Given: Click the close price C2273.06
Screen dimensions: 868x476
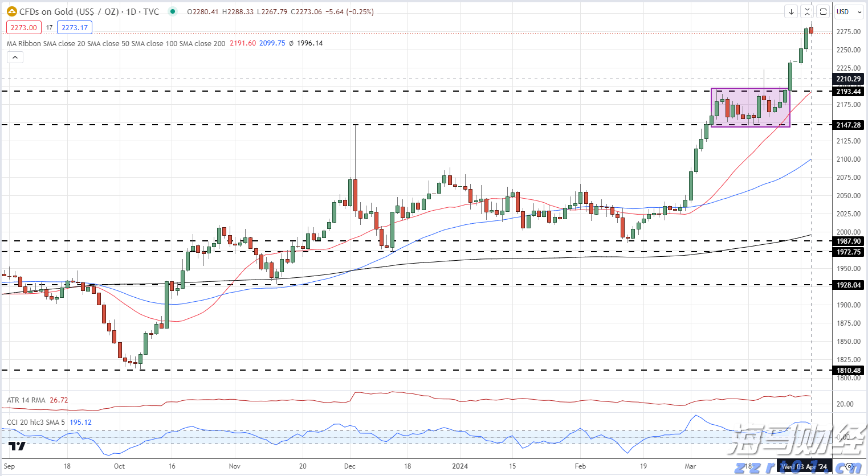Looking at the screenshot, I should [x=306, y=11].
